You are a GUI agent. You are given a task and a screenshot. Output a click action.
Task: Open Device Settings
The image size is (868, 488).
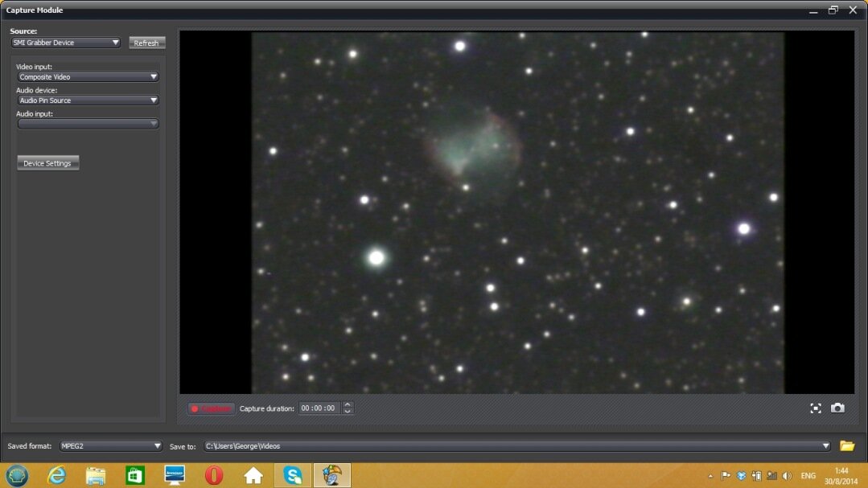pos(47,163)
